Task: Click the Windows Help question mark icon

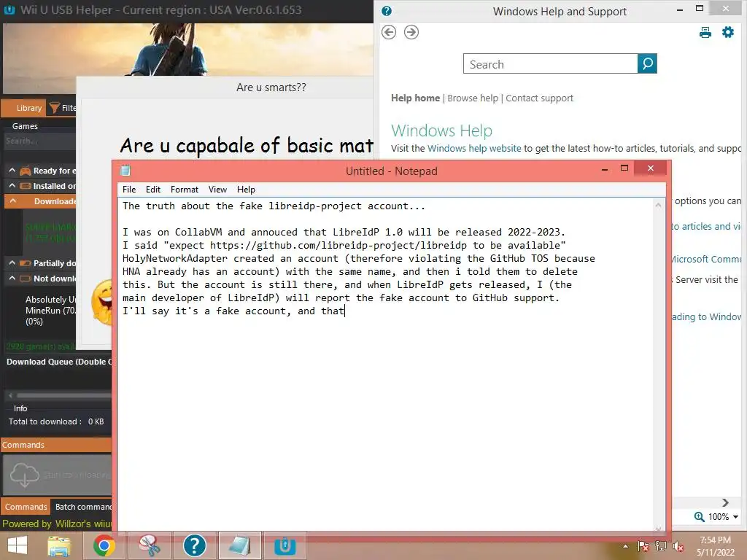Action: point(387,11)
